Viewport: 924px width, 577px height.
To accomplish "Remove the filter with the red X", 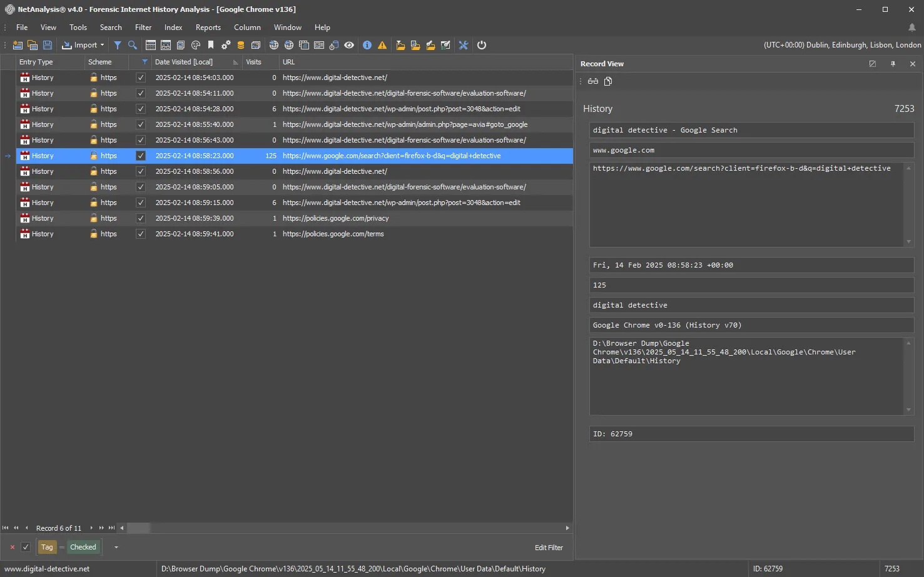I will pos(12,547).
